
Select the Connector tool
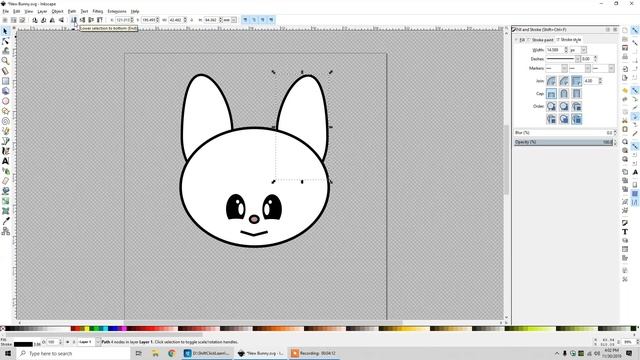tap(5, 231)
